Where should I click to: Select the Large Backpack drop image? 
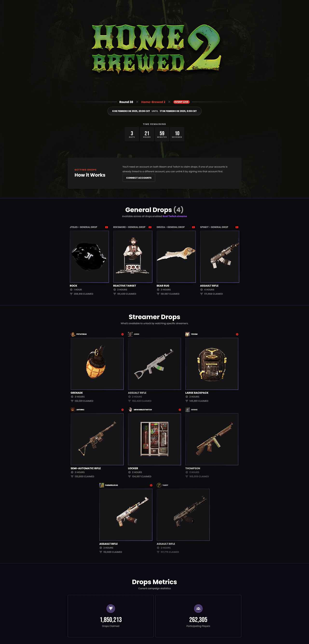[x=212, y=364]
